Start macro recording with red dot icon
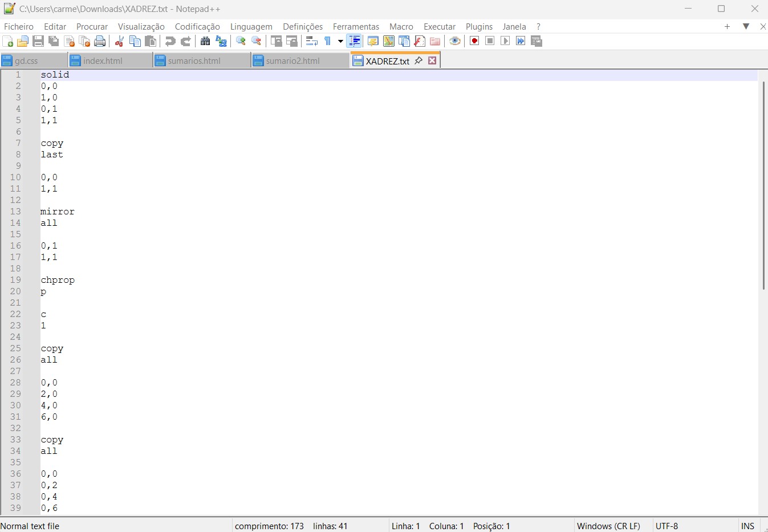The image size is (768, 532). 474,41
